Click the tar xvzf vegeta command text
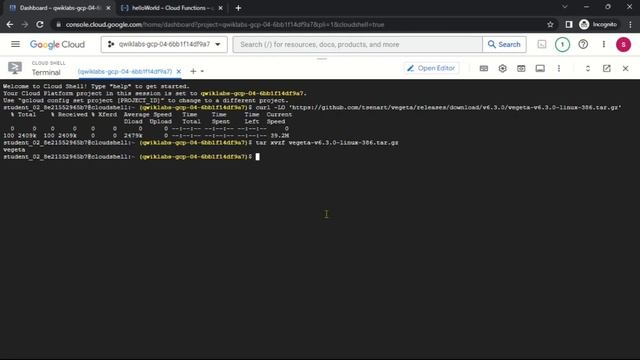This screenshot has height=360, width=640. point(327,142)
